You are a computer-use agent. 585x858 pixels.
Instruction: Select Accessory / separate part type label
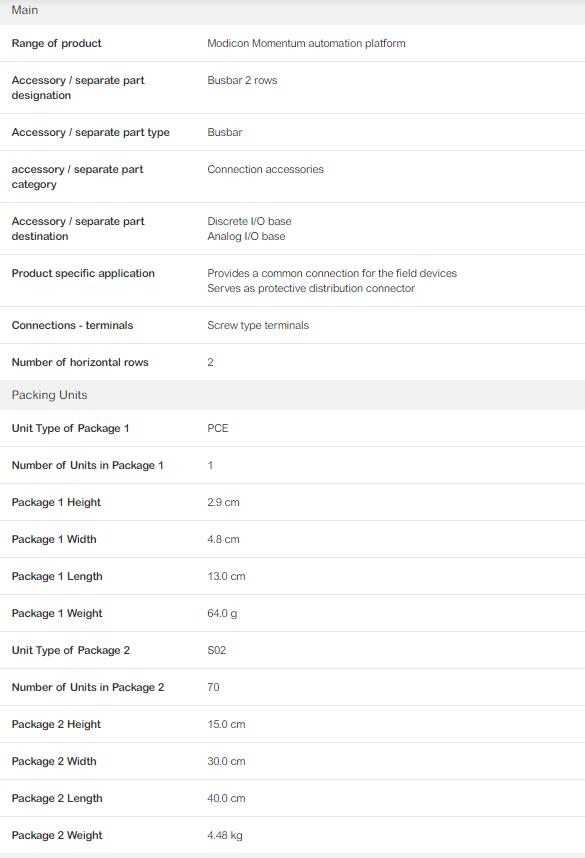[x=90, y=132]
